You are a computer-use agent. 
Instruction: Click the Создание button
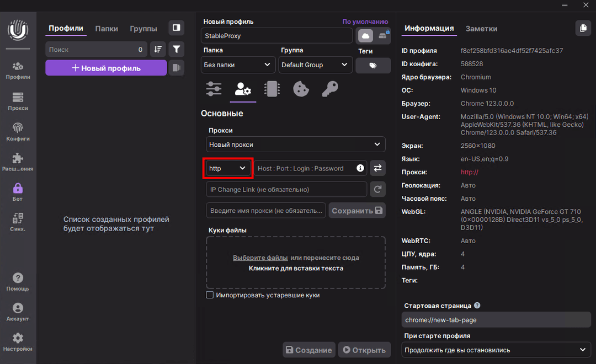point(308,350)
